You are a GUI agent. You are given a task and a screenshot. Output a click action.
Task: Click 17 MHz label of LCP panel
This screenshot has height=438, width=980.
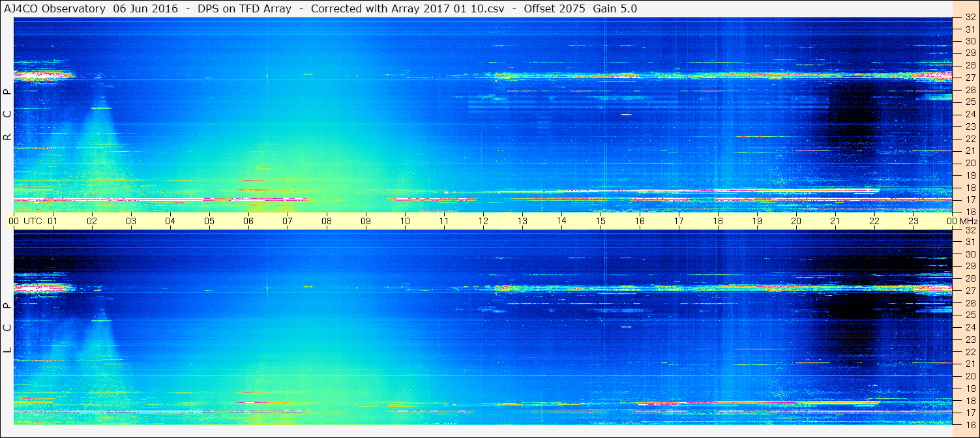pos(971,412)
